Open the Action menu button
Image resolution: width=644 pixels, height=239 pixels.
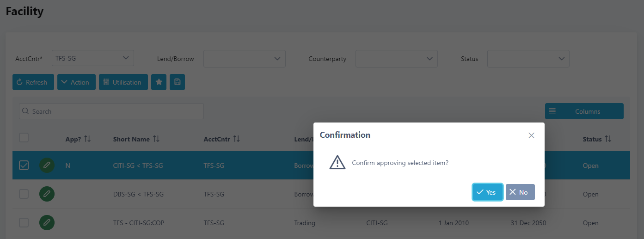point(76,82)
